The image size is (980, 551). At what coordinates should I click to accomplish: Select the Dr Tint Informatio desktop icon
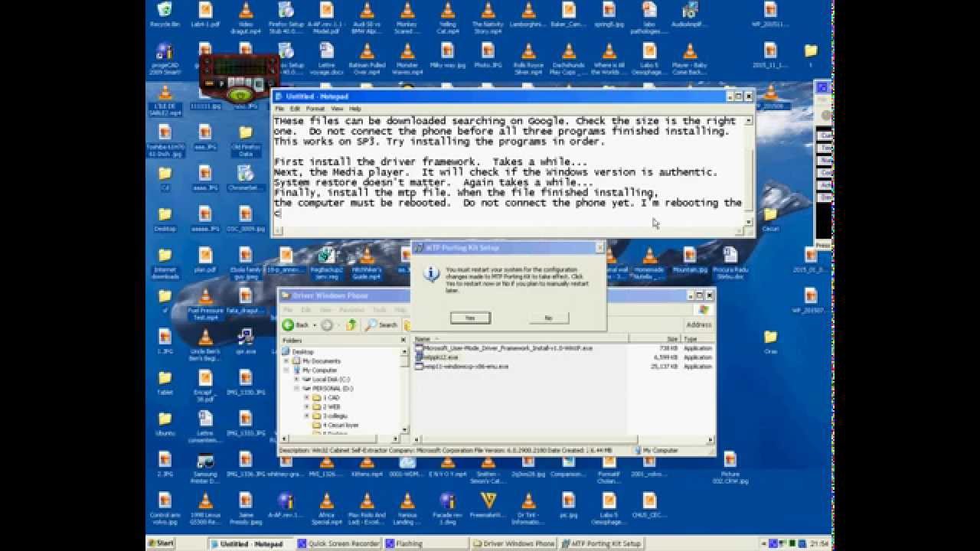(528, 510)
